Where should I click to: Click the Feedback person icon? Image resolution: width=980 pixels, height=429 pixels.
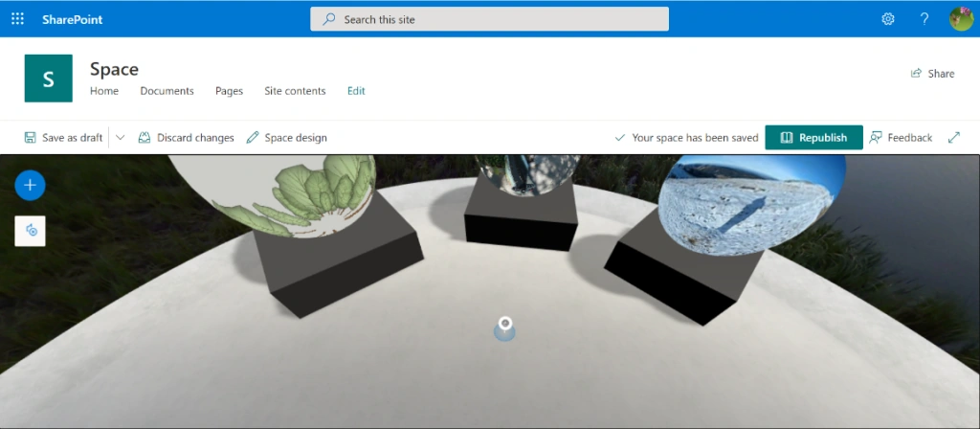point(876,138)
